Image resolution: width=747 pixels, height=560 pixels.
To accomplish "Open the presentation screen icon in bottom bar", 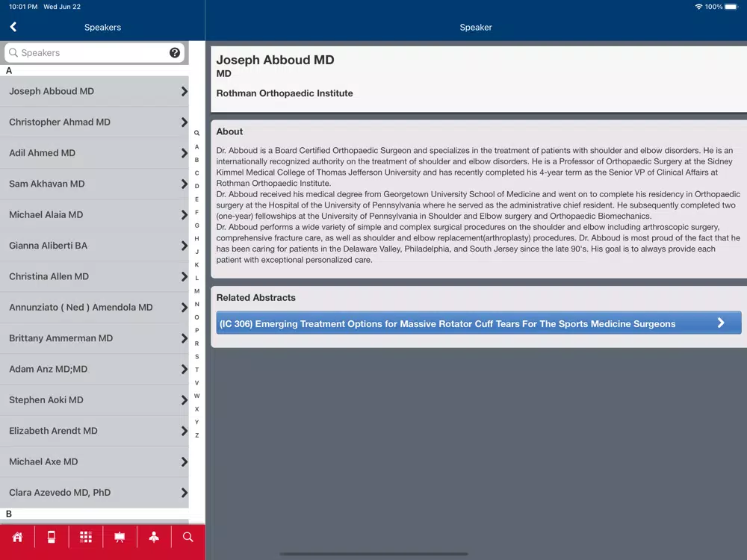I will coord(120,537).
